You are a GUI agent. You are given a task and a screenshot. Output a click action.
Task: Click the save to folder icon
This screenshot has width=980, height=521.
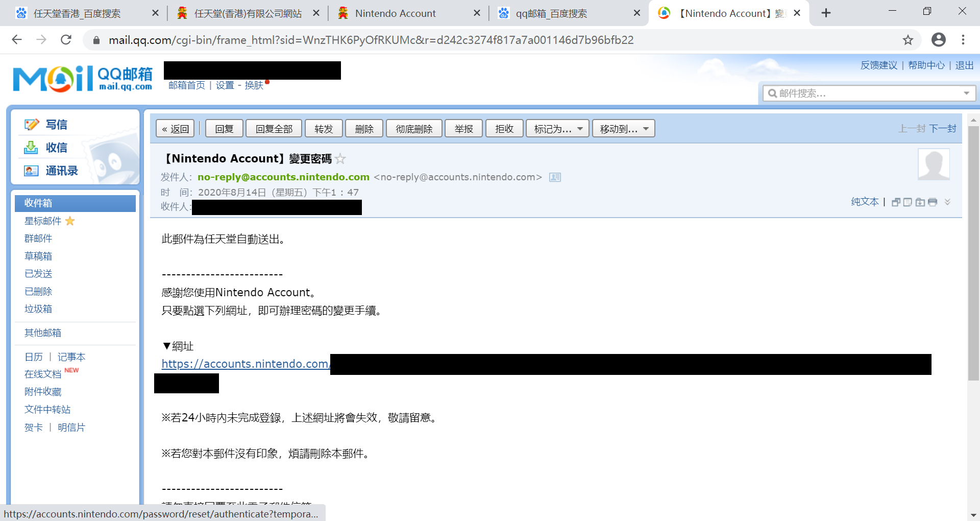point(920,202)
